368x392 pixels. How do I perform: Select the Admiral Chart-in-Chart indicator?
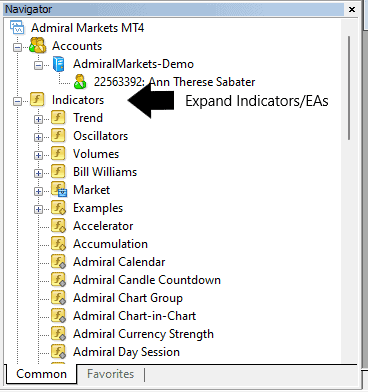(x=134, y=316)
